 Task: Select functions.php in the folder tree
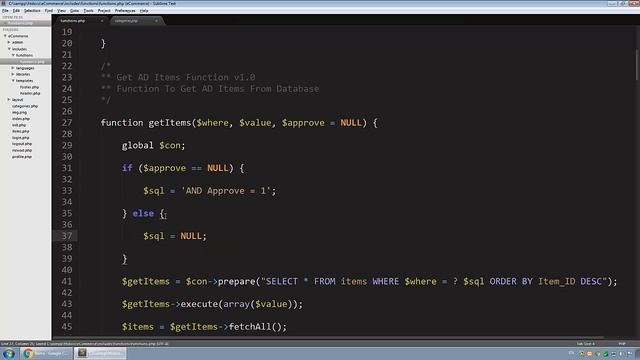tap(32, 62)
